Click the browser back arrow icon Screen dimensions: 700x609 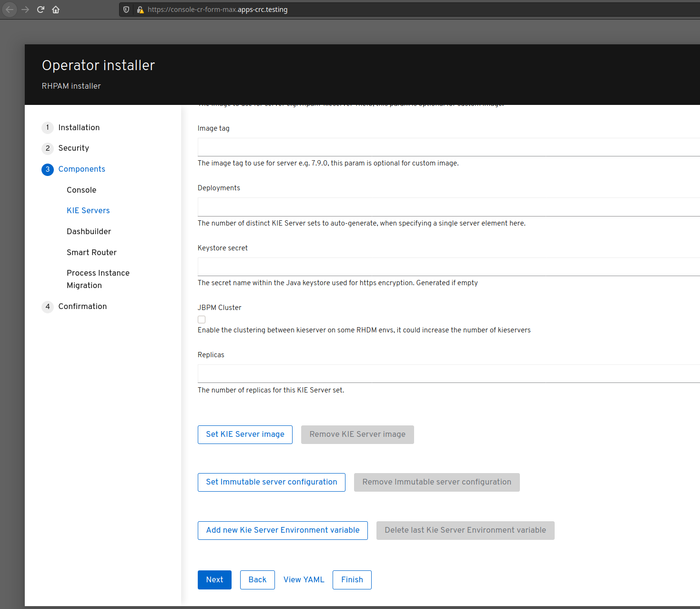(10, 10)
